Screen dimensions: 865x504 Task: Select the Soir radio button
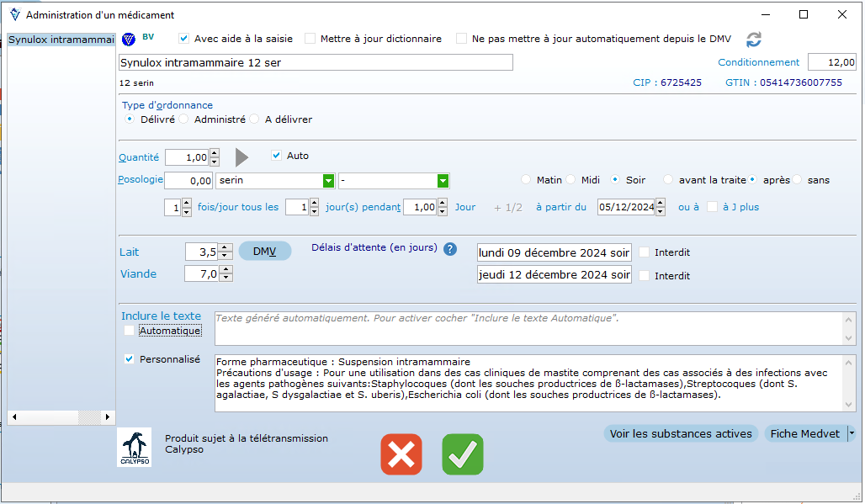pyautogui.click(x=616, y=180)
